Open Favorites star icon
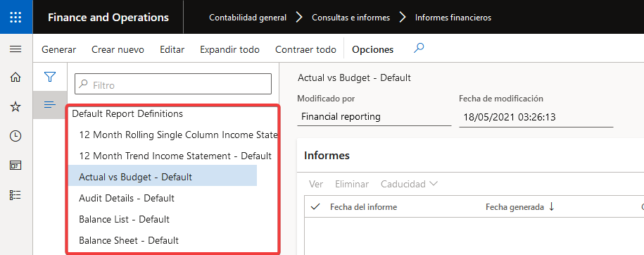Image resolution: width=644 pixels, height=255 pixels. [x=15, y=107]
